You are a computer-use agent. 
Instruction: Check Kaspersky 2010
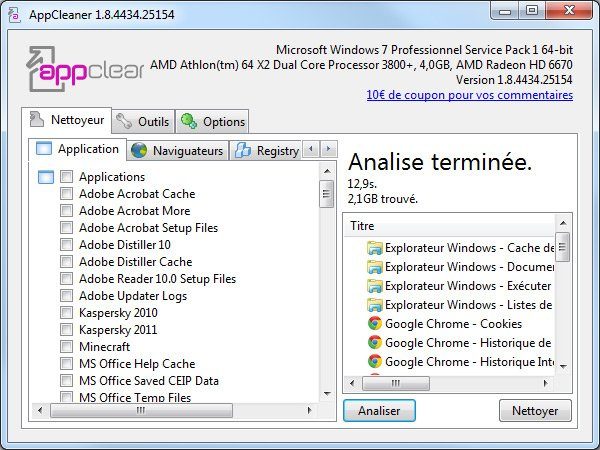(67, 313)
